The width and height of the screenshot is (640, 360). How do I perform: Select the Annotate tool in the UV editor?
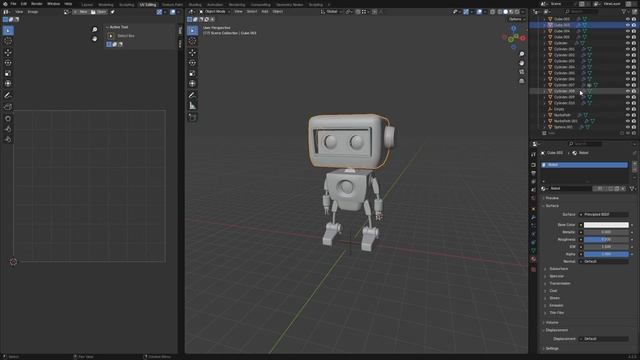click(8, 95)
